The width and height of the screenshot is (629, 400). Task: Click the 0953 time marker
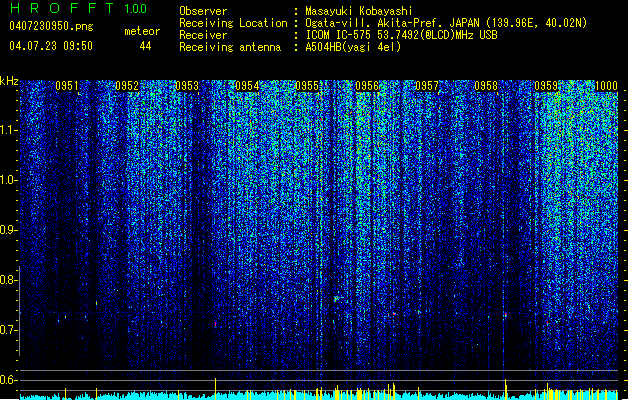(187, 86)
